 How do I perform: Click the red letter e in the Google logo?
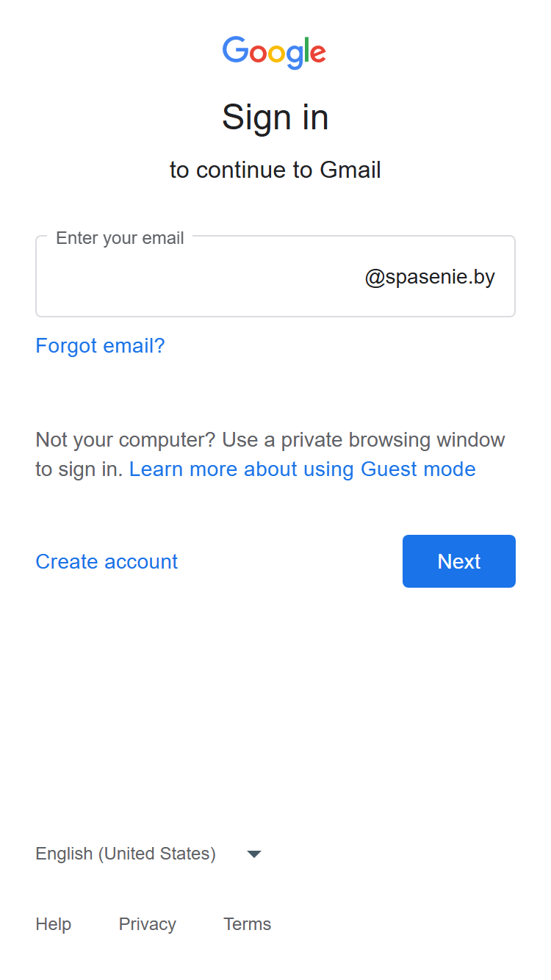coord(317,53)
